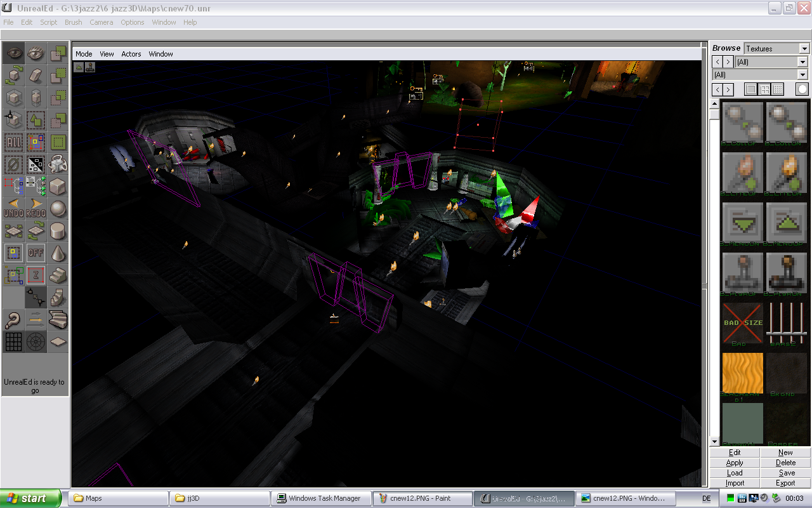
Task: Open Windows Task Manager from taskbar
Action: click(321, 498)
